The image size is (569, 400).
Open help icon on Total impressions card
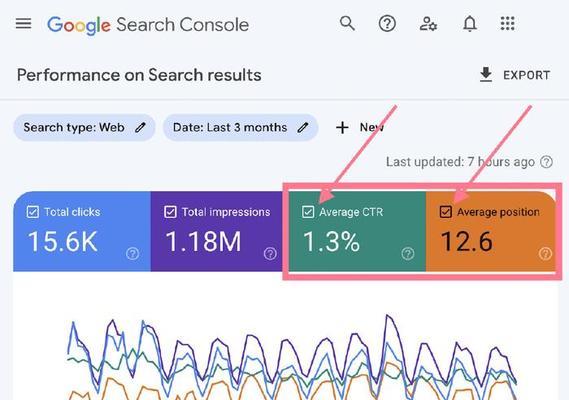pyautogui.click(x=270, y=253)
